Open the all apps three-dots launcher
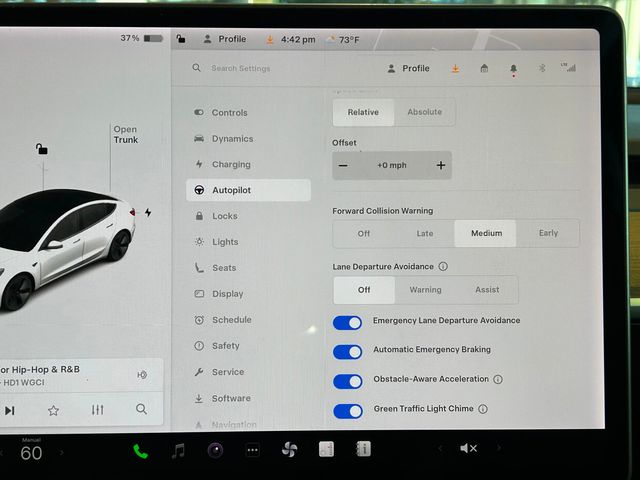This screenshot has width=640, height=480. 253,451
